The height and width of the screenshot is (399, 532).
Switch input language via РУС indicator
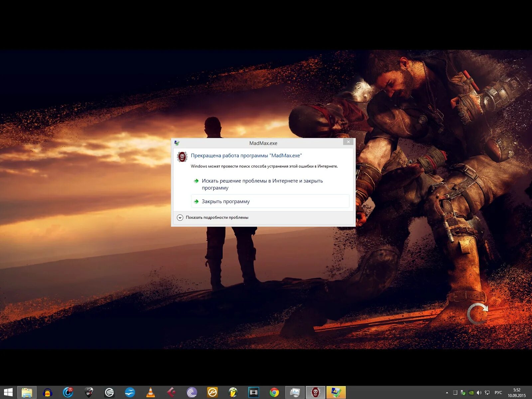pyautogui.click(x=498, y=393)
